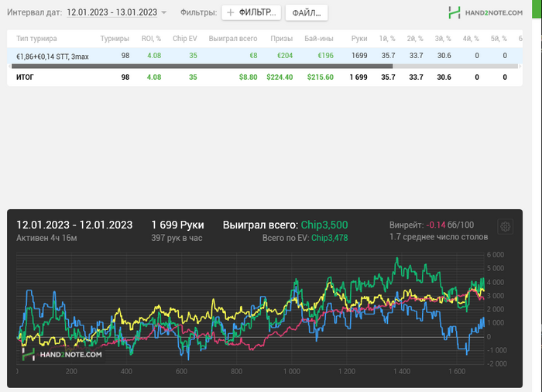Click the right scroll arrow of table
542x392 pixels.
[520, 66]
